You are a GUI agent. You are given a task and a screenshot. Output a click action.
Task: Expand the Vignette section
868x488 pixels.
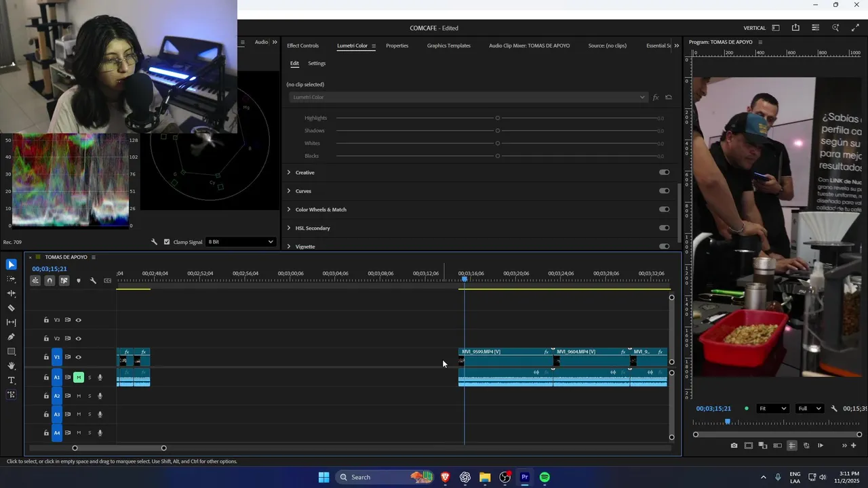pos(289,247)
